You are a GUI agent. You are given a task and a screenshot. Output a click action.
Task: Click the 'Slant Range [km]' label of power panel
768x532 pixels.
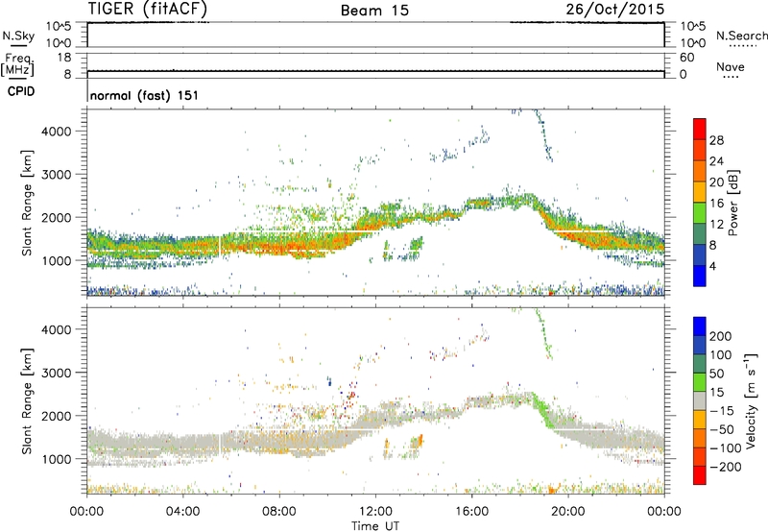[x=26, y=203]
